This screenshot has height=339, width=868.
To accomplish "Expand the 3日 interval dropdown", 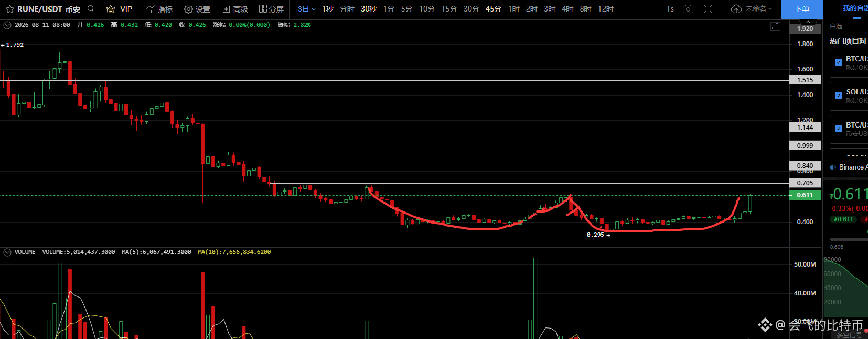I will 306,9.
